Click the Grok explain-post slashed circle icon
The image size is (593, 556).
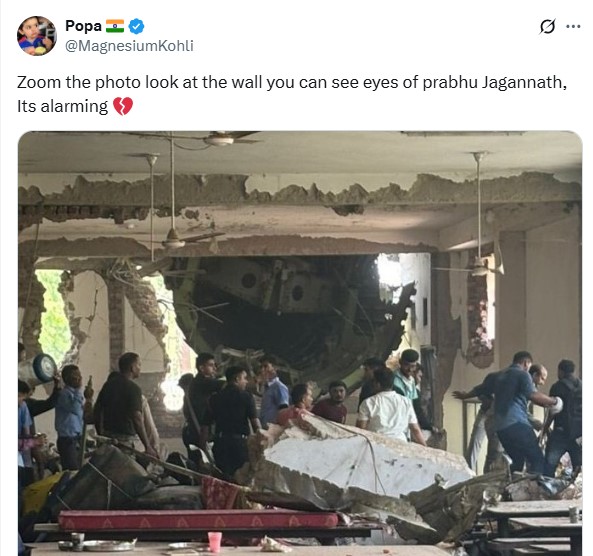(547, 26)
